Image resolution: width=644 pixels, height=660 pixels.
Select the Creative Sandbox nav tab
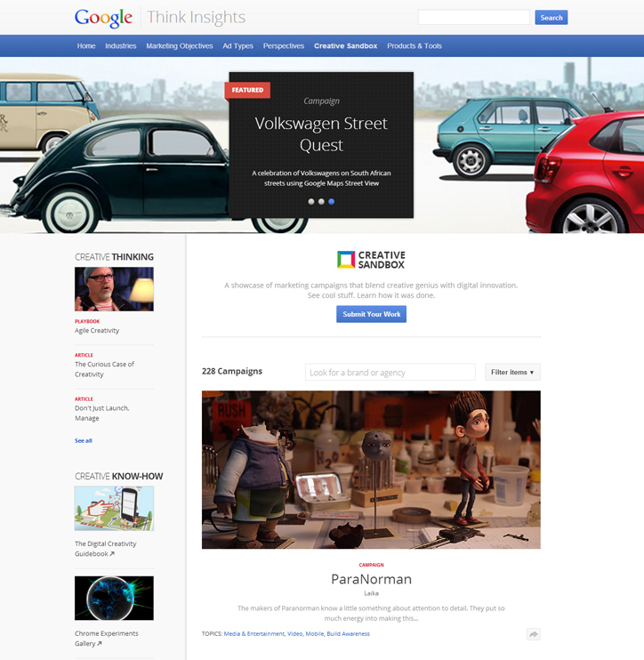pyautogui.click(x=345, y=46)
